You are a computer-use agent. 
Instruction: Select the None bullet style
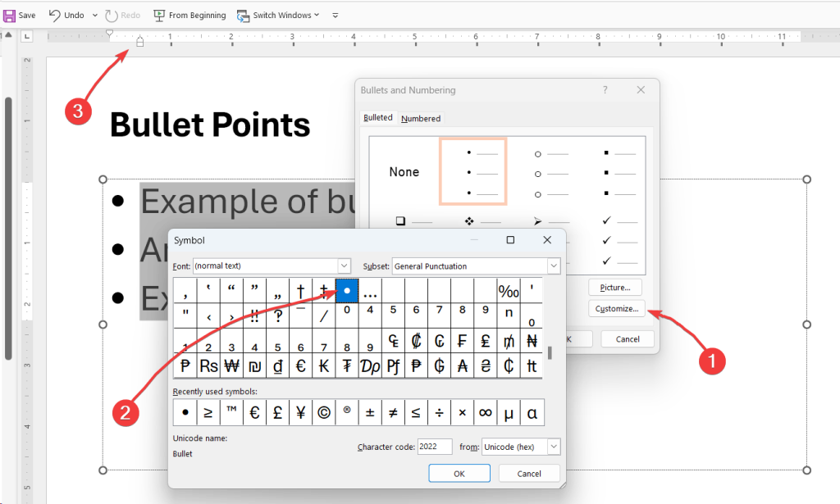(x=404, y=171)
